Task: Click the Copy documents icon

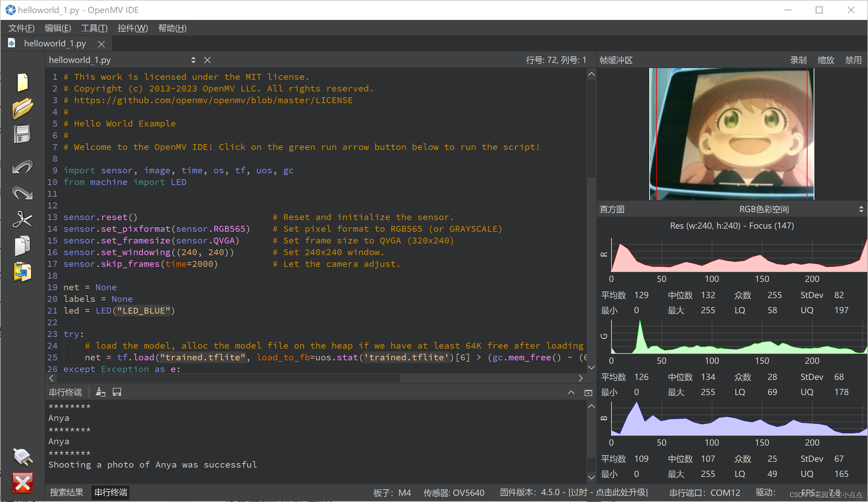Action: pyautogui.click(x=23, y=246)
